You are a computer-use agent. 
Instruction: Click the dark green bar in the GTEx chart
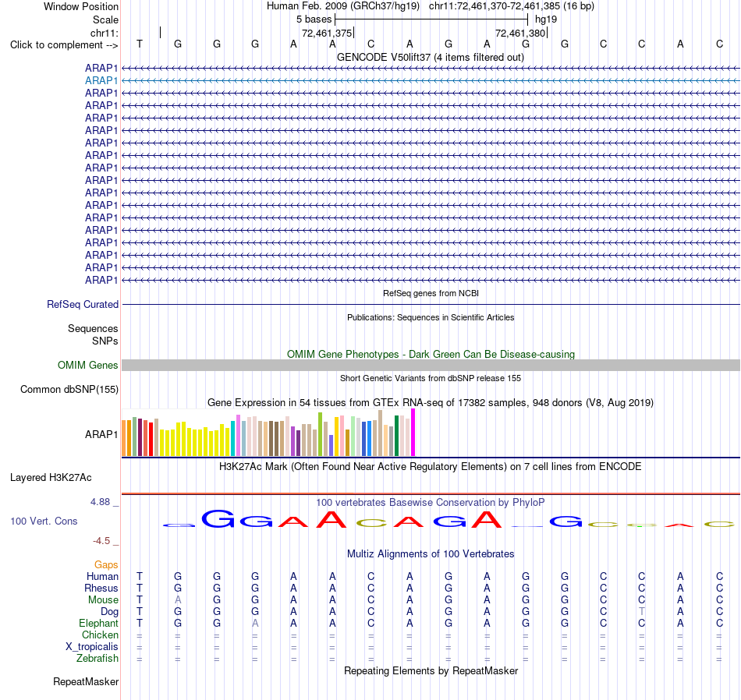pyautogui.click(x=396, y=436)
